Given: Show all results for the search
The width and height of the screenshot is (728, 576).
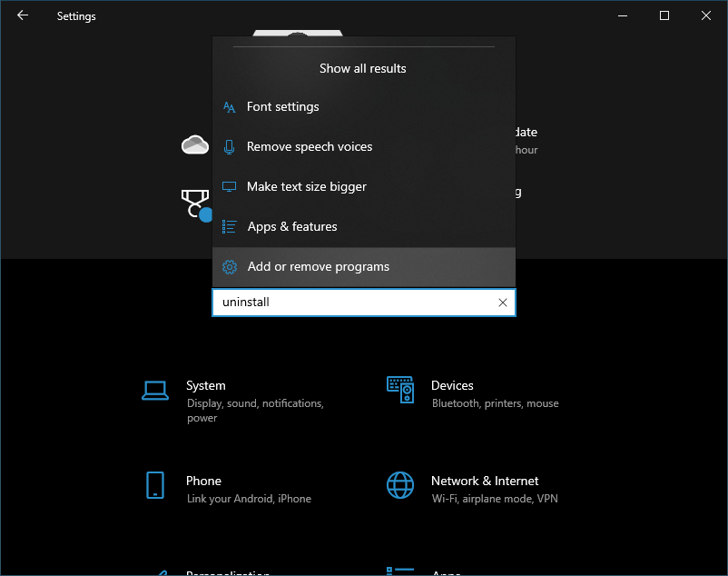Looking at the screenshot, I should pos(363,69).
